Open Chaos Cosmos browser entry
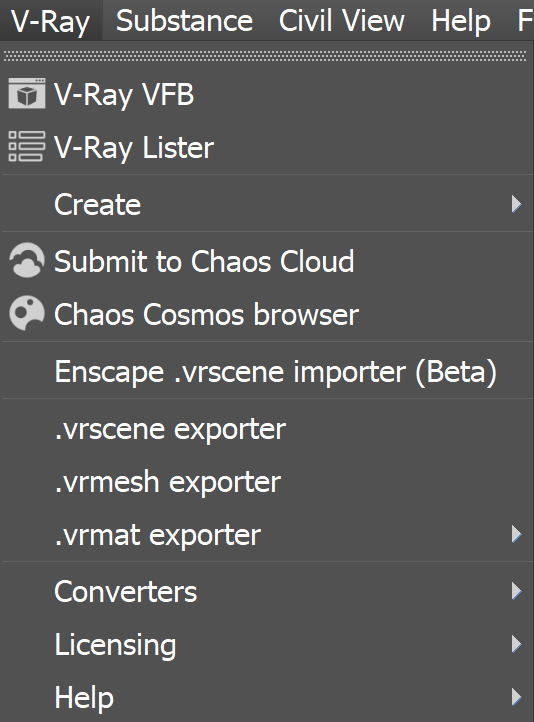The image size is (534, 722). pyautogui.click(x=206, y=314)
